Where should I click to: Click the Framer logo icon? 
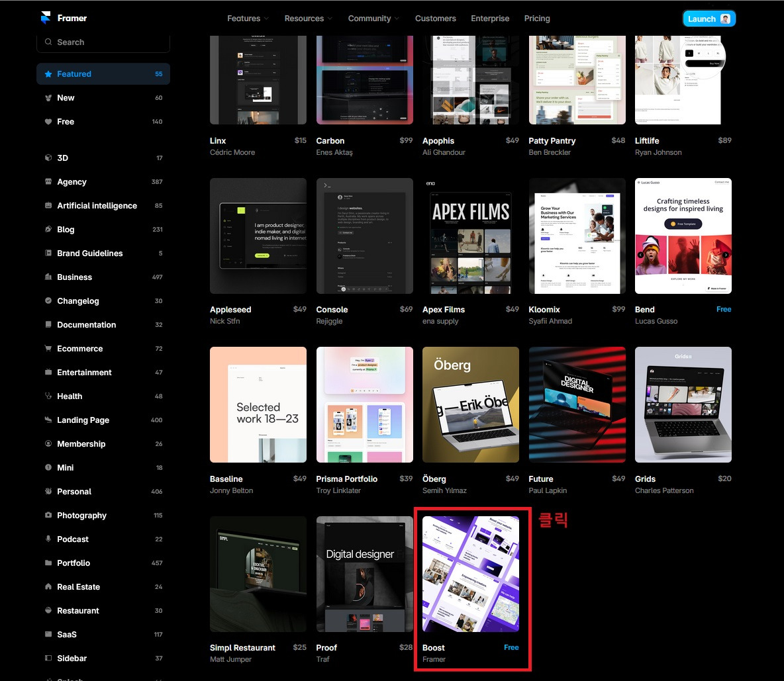[x=46, y=17]
